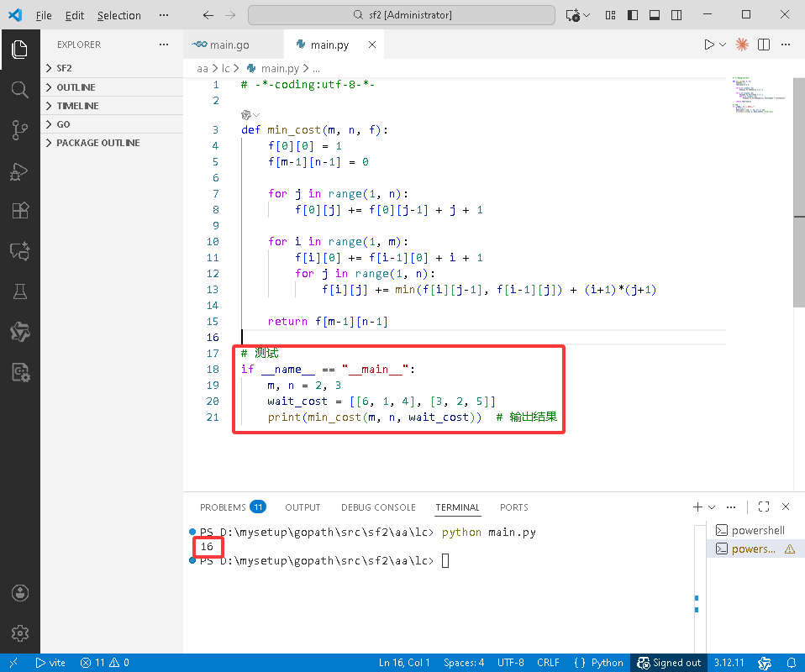
Task: Click the orange starburst icon in editor toolbar
Action: [741, 45]
